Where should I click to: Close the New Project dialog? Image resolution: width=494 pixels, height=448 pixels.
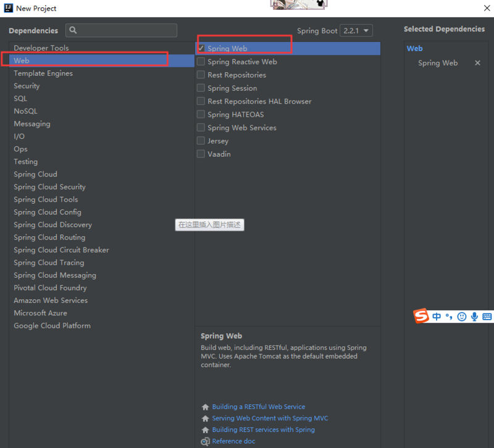click(x=487, y=8)
